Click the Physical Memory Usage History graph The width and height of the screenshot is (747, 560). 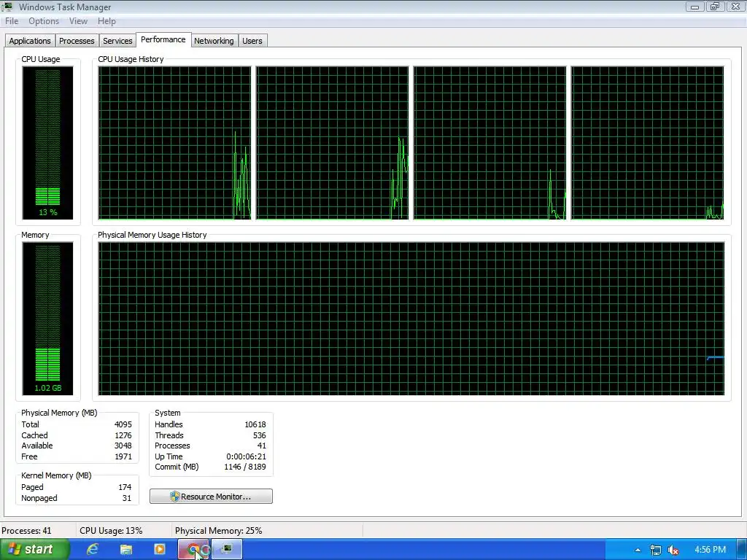411,319
